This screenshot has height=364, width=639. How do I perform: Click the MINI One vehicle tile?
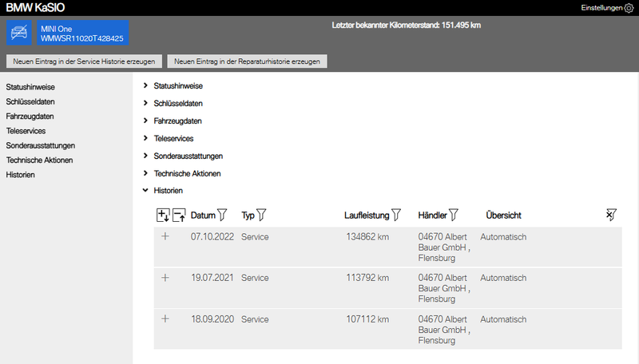[x=83, y=33]
